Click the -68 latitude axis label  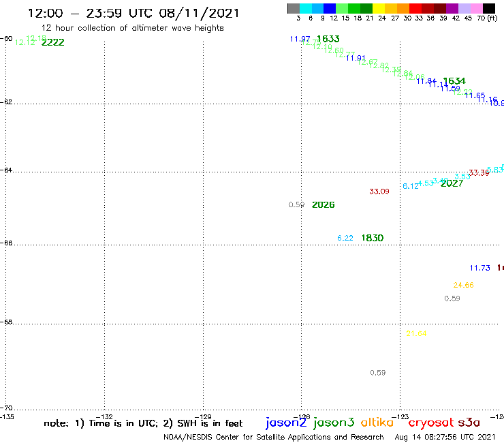coord(6,322)
